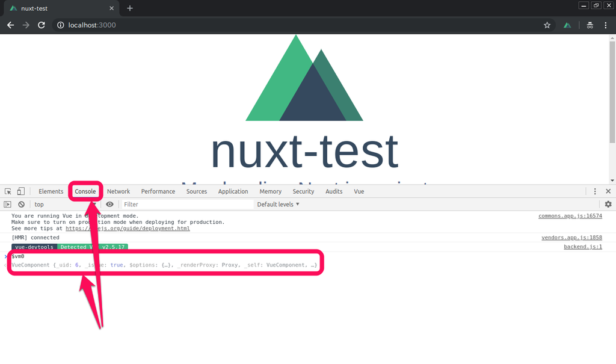Open the Memory tab
The width and height of the screenshot is (616, 364).
click(x=270, y=191)
